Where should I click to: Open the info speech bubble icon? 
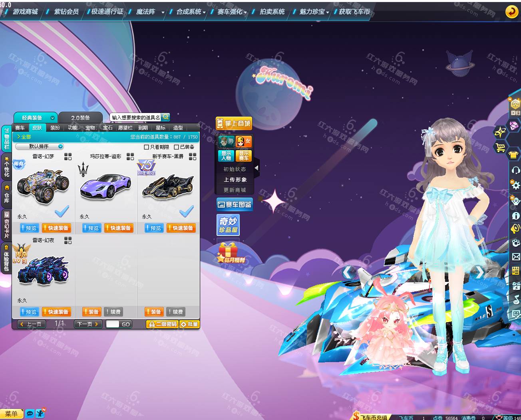click(516, 216)
